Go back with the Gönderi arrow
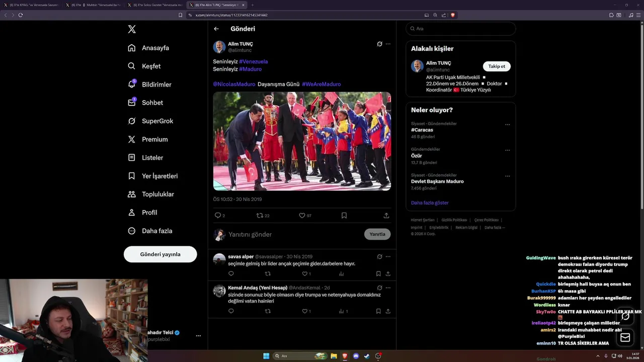The width and height of the screenshot is (644, 362). 216,29
